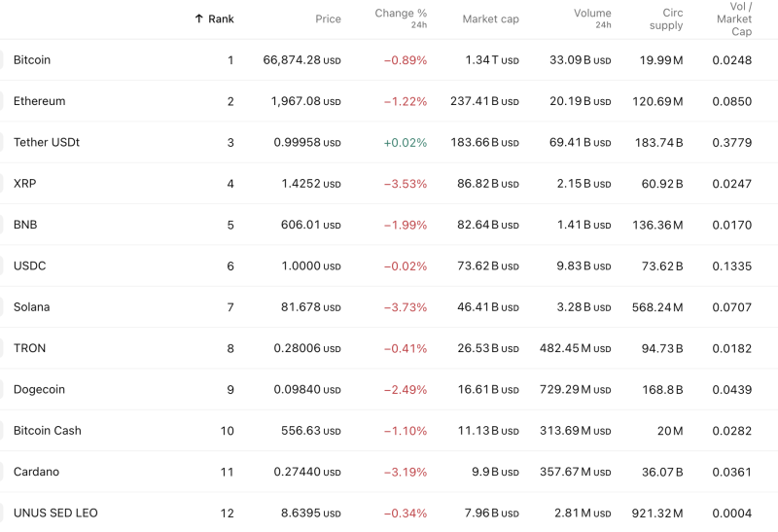This screenshot has height=532, width=778.
Task: Sort by Volume 24h column header
Action: 592,18
